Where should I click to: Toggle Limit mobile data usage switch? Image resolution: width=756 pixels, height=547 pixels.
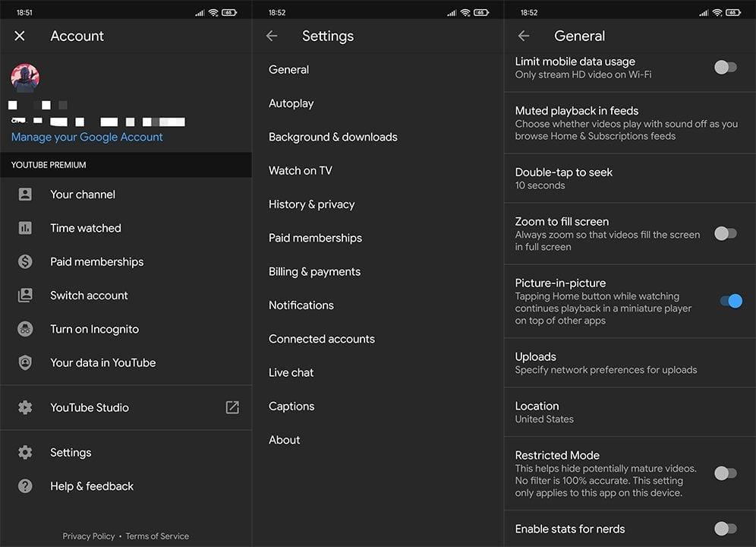(x=726, y=67)
